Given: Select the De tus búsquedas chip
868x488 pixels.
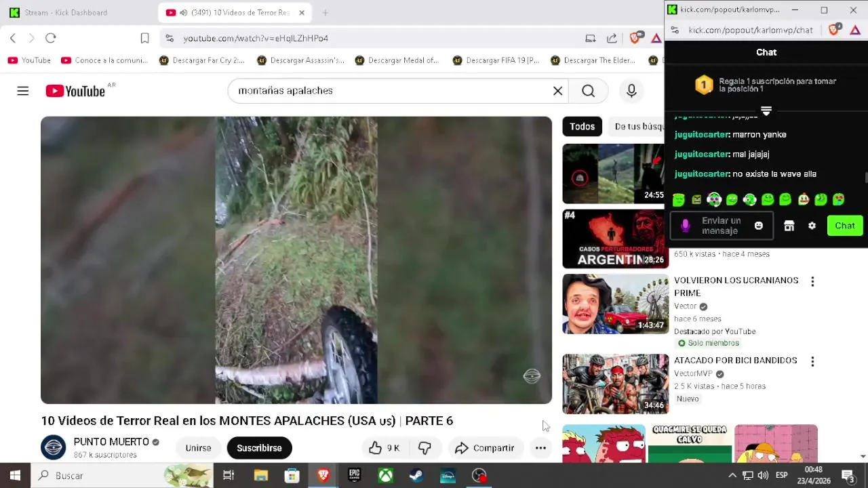Looking at the screenshot, I should click(x=636, y=127).
